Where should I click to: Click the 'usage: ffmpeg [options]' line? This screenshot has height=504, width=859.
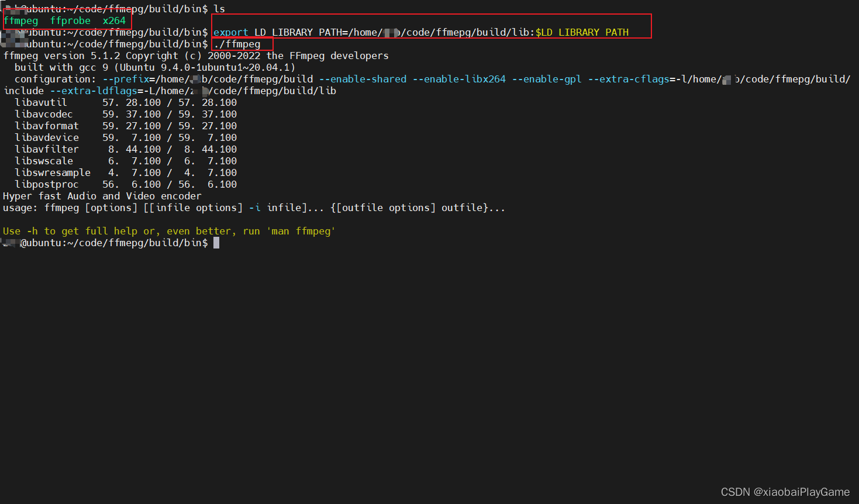coord(254,208)
